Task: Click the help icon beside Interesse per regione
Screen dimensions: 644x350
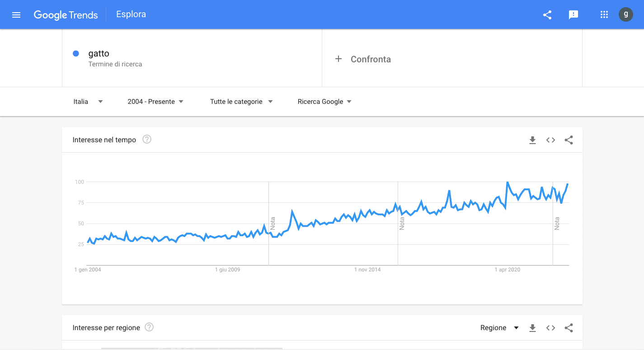Action: pyautogui.click(x=149, y=327)
